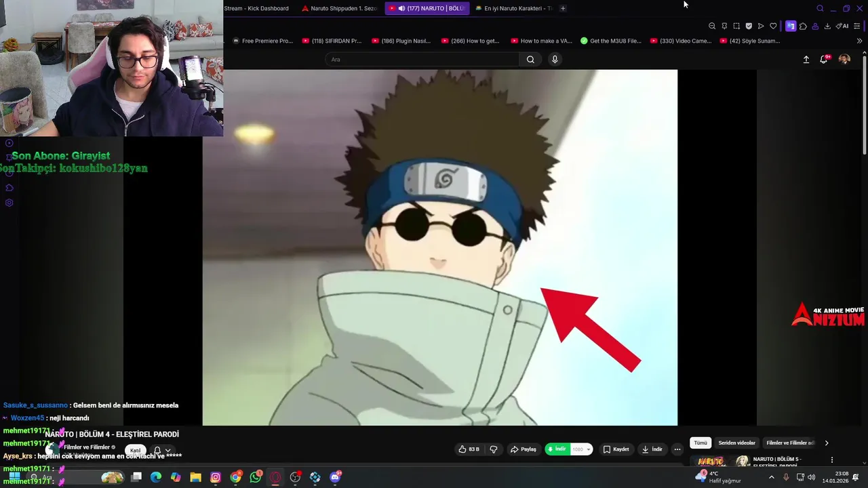Open more video actions three-dot menu

677,449
